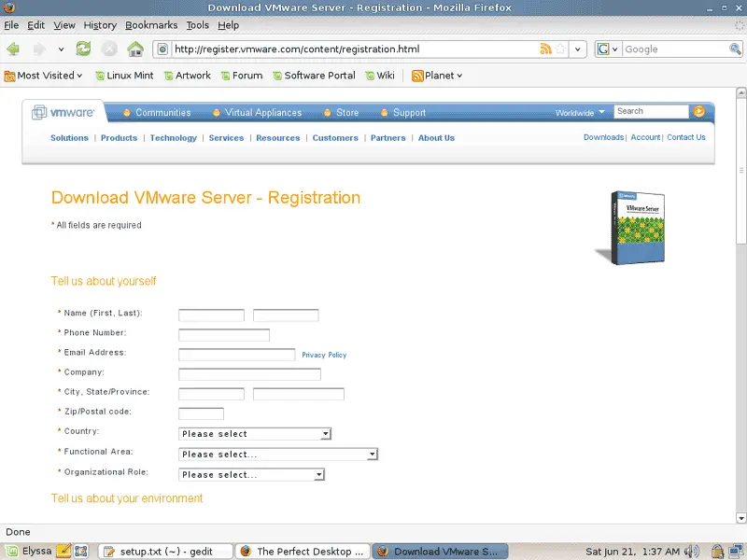Viewport: 747px width, 560px height.
Task: Go back with the green Back arrow
Action: [13, 49]
